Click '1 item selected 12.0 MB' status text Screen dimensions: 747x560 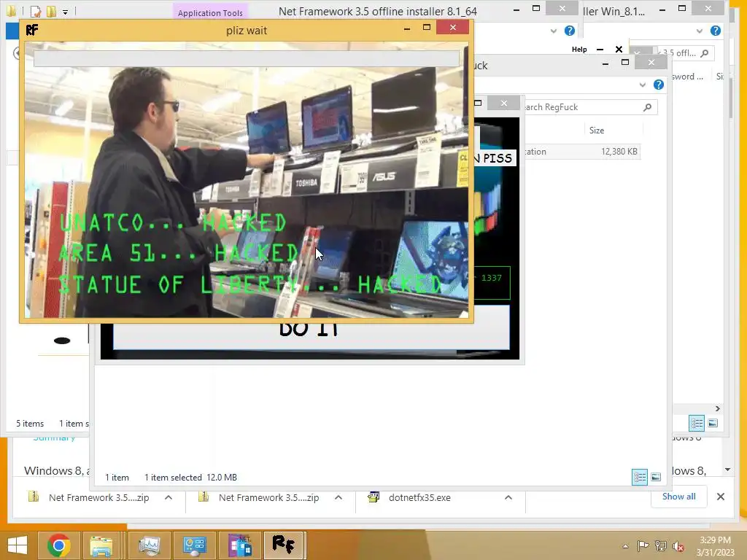[190, 477]
